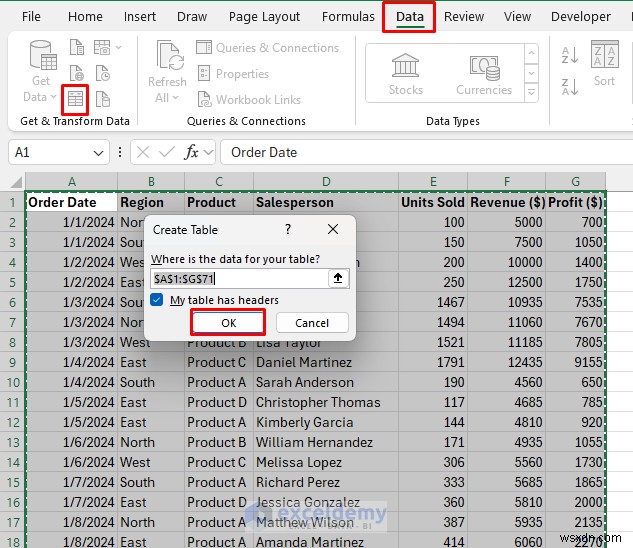Click the table range input field
Viewport: 633px width, 548px height.
[x=239, y=279]
